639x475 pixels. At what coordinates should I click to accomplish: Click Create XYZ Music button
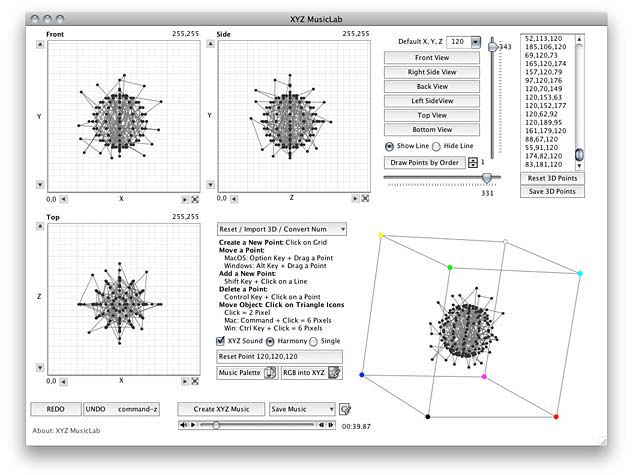point(221,409)
